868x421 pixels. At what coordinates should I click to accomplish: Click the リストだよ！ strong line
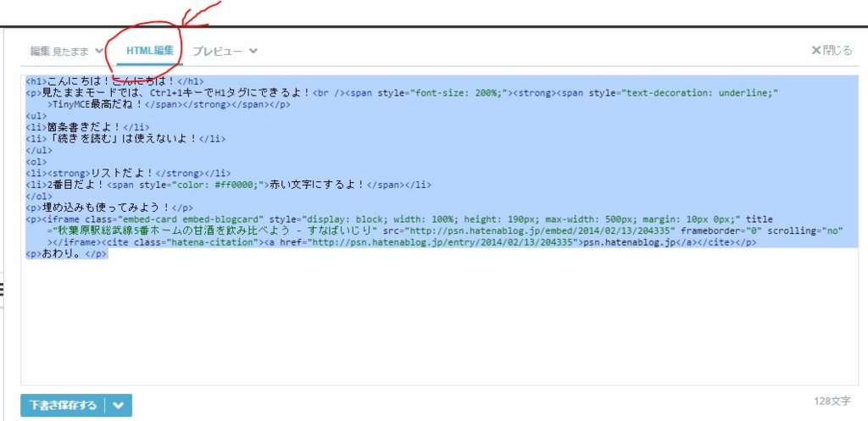[128, 173]
